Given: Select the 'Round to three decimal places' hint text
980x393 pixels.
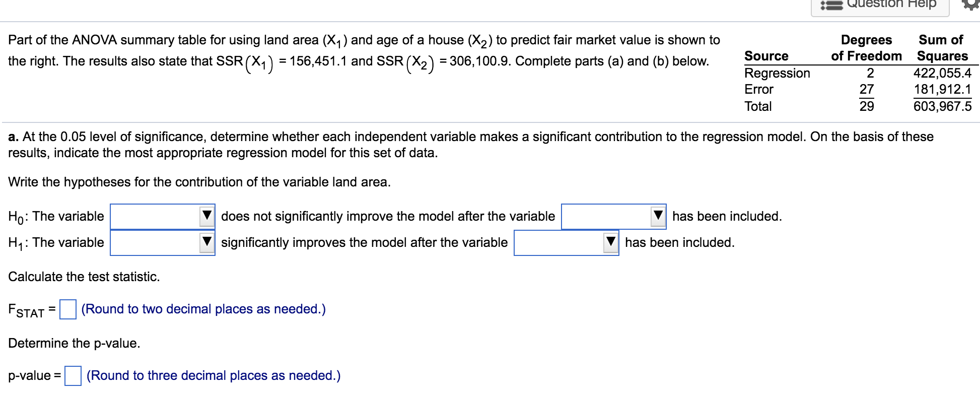Looking at the screenshot, I should [x=214, y=375].
